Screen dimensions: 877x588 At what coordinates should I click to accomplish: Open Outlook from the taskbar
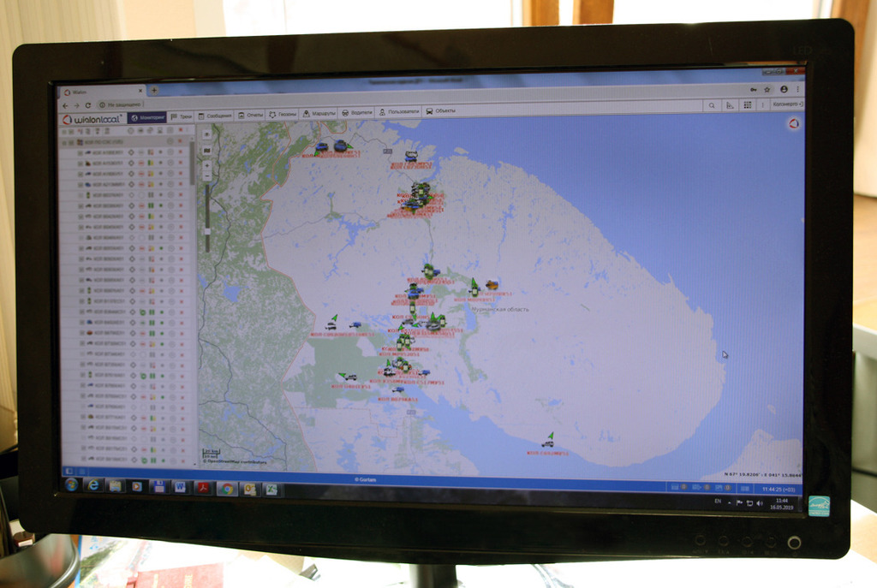(249, 490)
